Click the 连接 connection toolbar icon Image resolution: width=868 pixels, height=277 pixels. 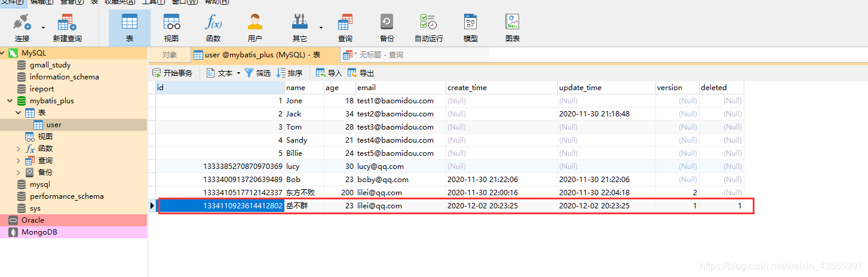click(x=22, y=27)
